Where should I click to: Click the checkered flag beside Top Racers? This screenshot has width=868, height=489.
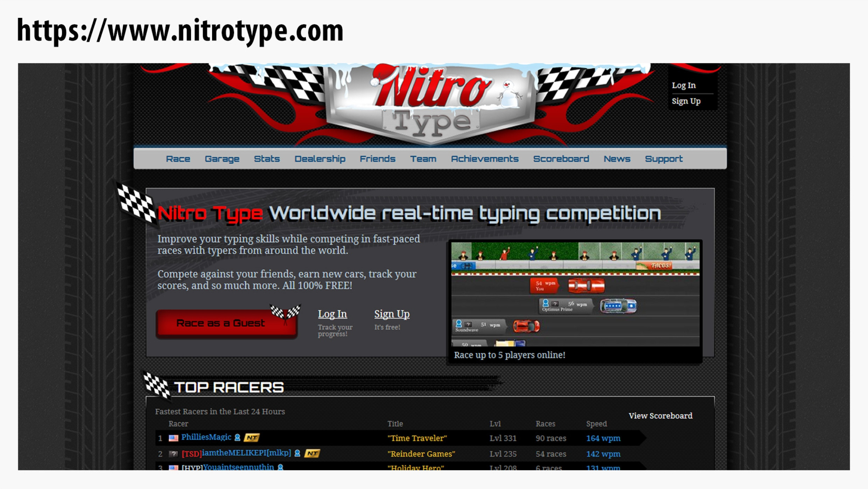157,386
